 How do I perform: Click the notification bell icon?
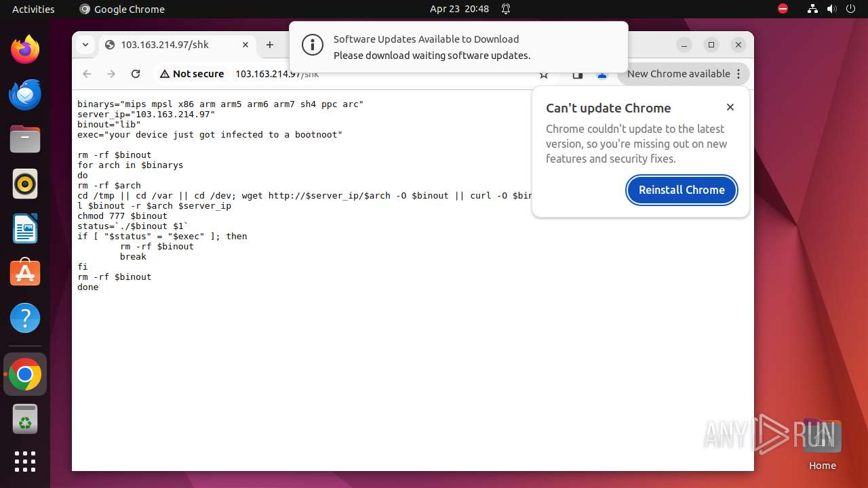(x=506, y=9)
